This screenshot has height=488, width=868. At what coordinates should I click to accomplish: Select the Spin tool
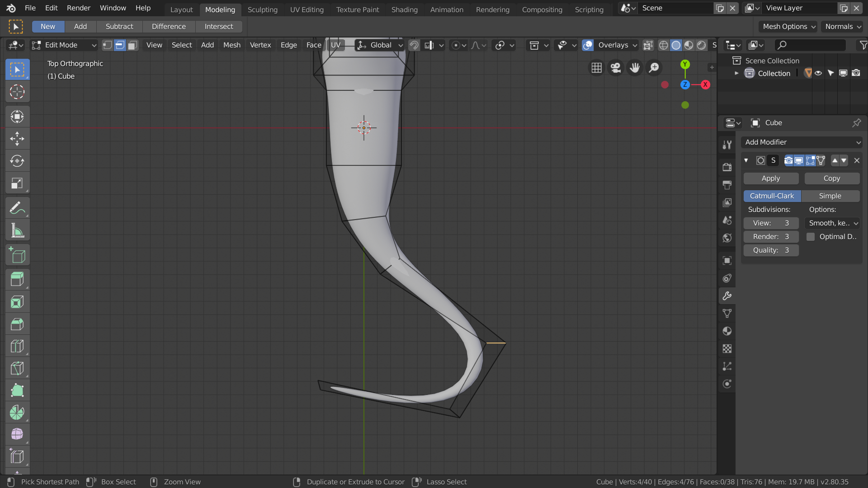[x=17, y=413]
